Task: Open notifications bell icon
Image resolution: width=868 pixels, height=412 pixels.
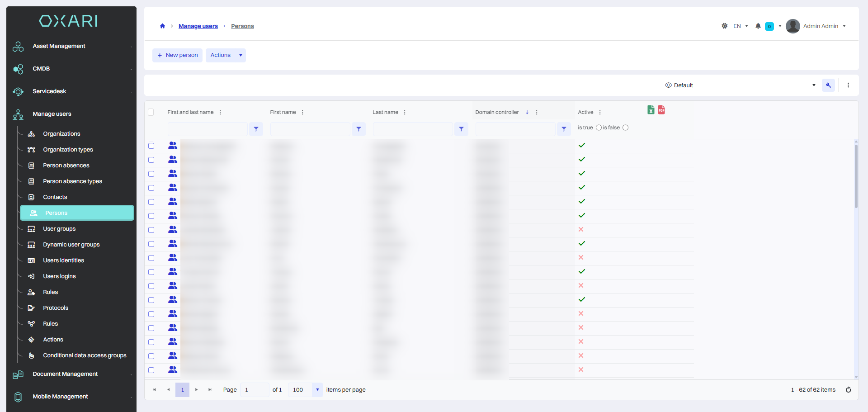Action: [758, 26]
